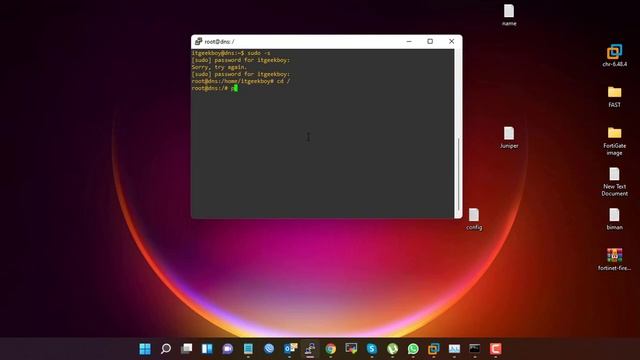This screenshot has height=360, width=640.
Task: Open Task View on the taskbar
Action: [x=187, y=349]
